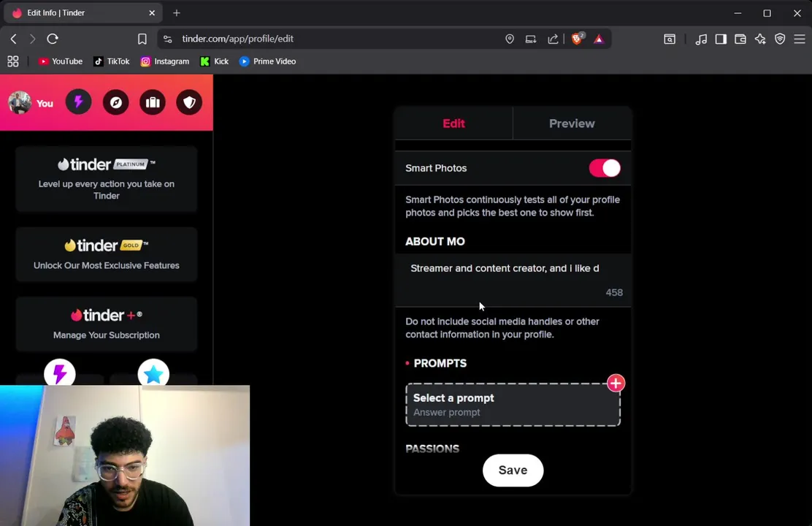Open the Brave VPN shield icon
This screenshot has height=526, width=812.
780,39
